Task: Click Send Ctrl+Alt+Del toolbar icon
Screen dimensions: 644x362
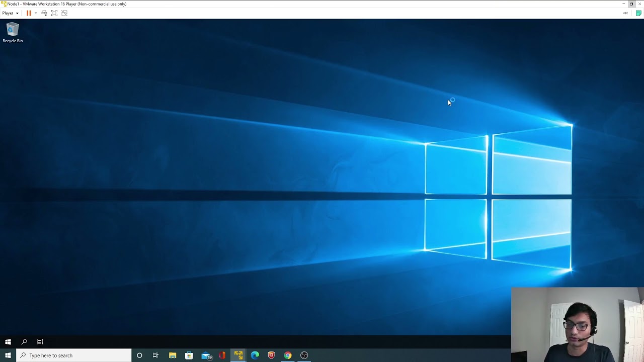Action: coord(44,13)
